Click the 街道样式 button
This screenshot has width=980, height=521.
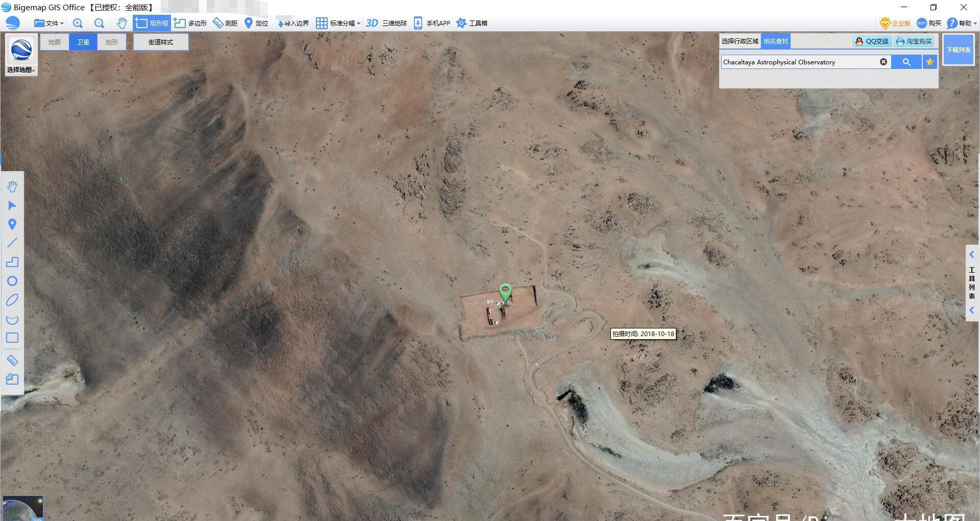click(x=161, y=42)
